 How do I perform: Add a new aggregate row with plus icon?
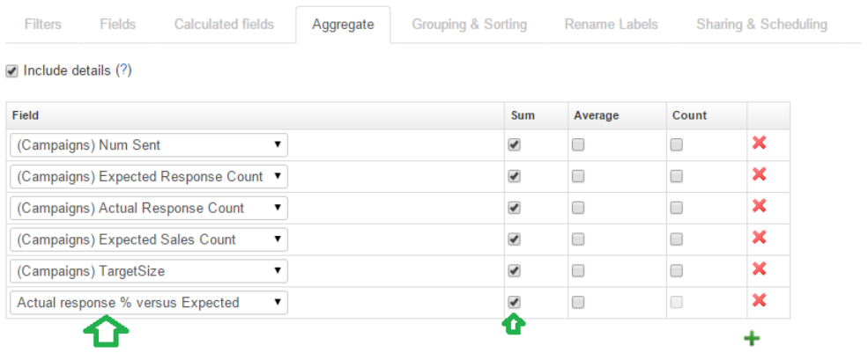coord(752,338)
